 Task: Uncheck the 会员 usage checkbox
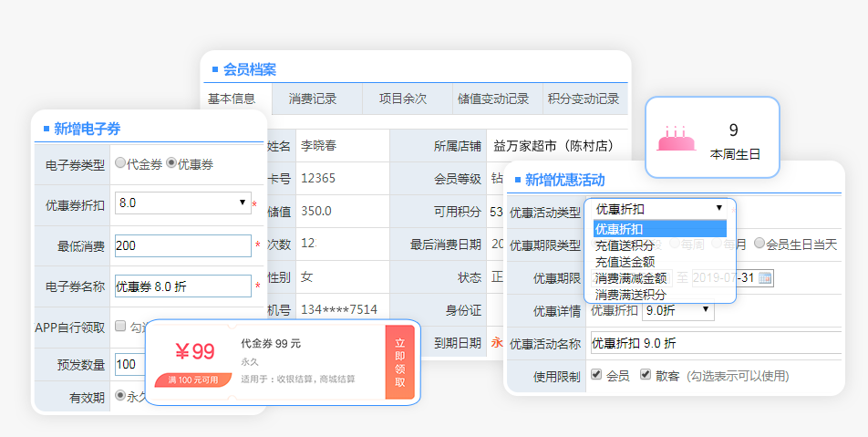(596, 375)
